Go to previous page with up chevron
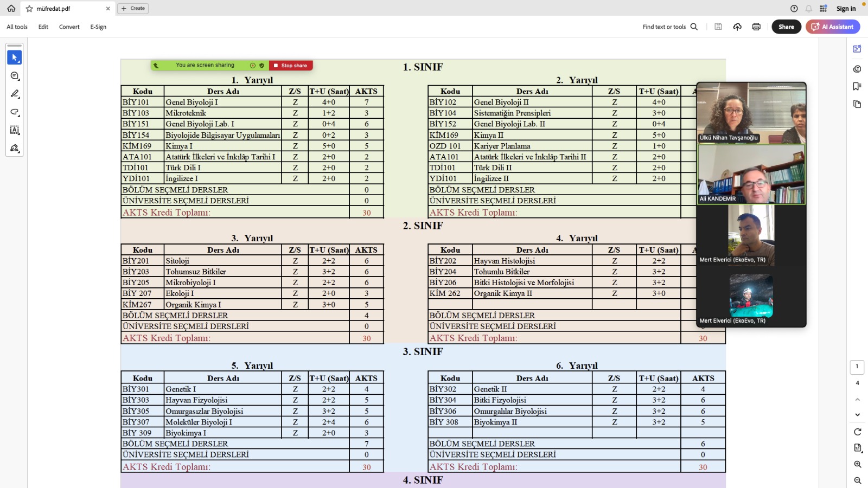The image size is (868, 488). tap(858, 400)
